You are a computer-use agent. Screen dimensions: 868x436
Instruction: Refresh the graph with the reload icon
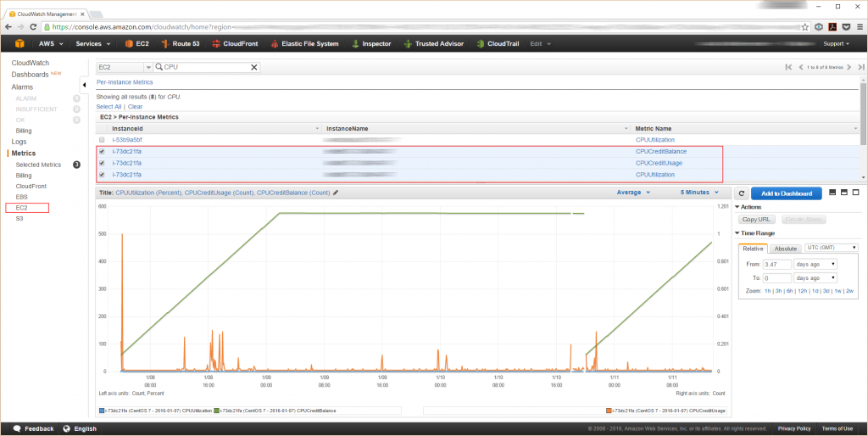742,193
